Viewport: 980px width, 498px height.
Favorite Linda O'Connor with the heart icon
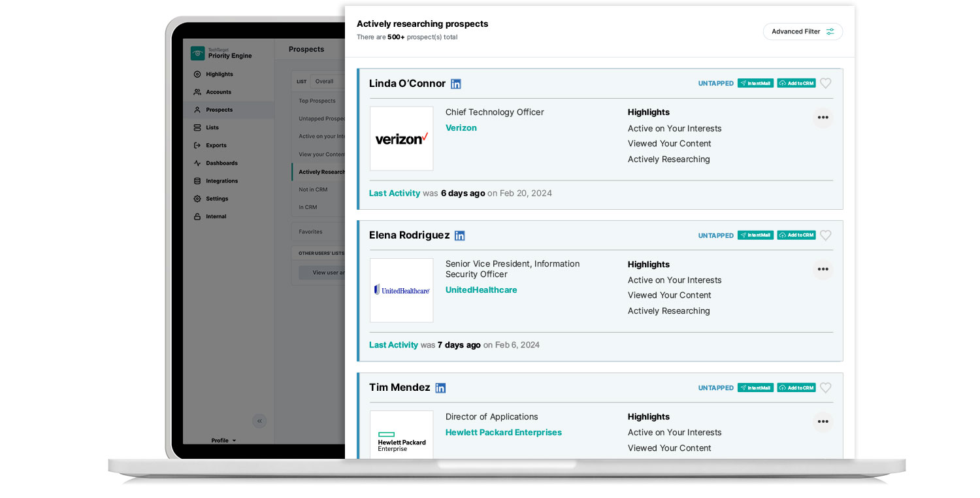tap(826, 84)
